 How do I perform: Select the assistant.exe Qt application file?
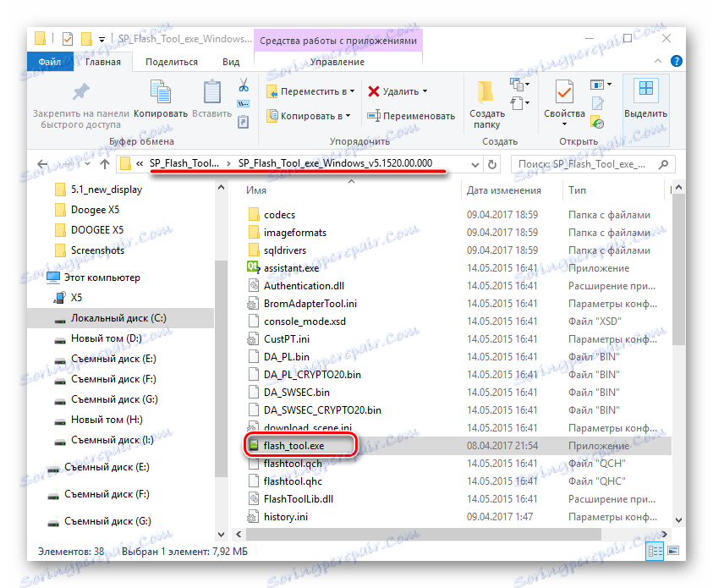tap(291, 268)
